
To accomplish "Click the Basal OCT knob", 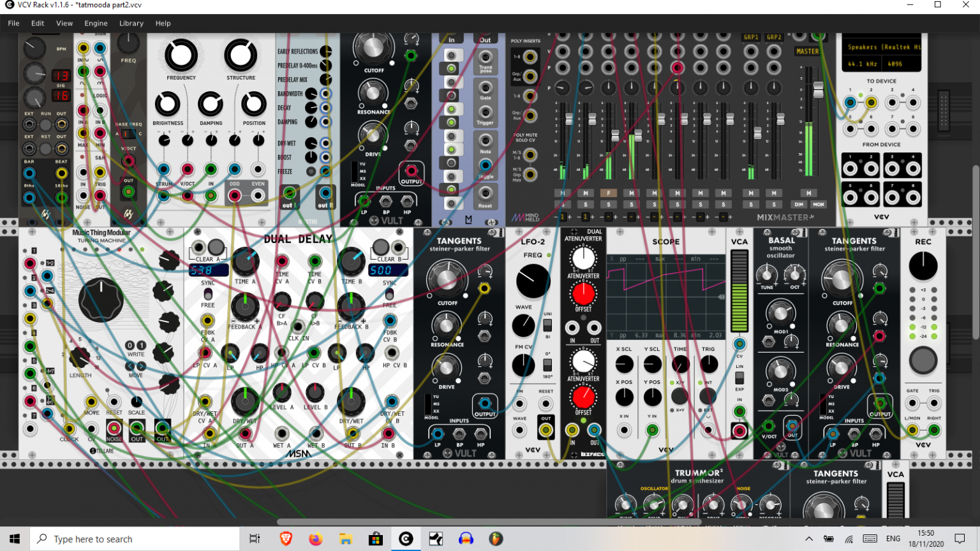I will pyautogui.click(x=794, y=275).
